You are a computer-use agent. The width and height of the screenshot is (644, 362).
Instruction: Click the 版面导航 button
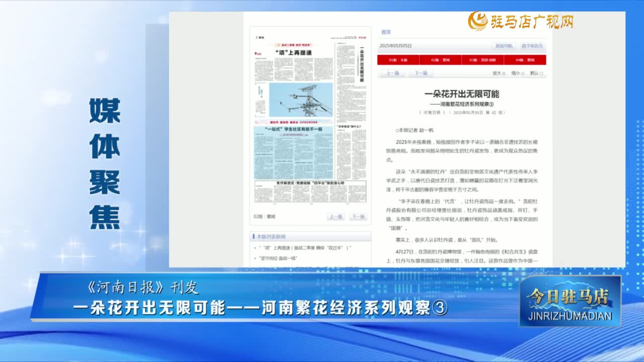[x=504, y=46]
